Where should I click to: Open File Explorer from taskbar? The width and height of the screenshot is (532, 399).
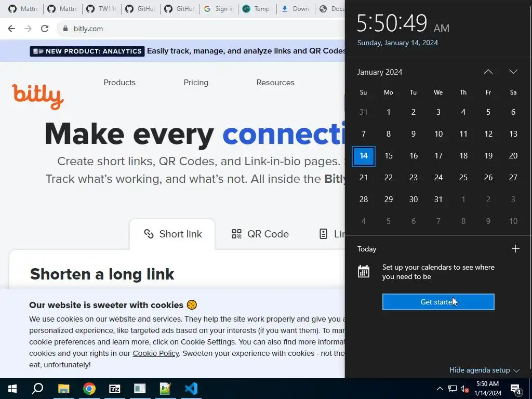pos(63,389)
